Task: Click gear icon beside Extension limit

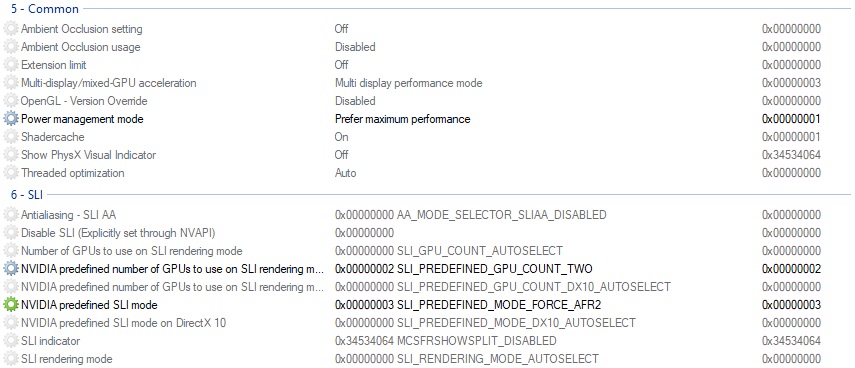Action: [11, 65]
